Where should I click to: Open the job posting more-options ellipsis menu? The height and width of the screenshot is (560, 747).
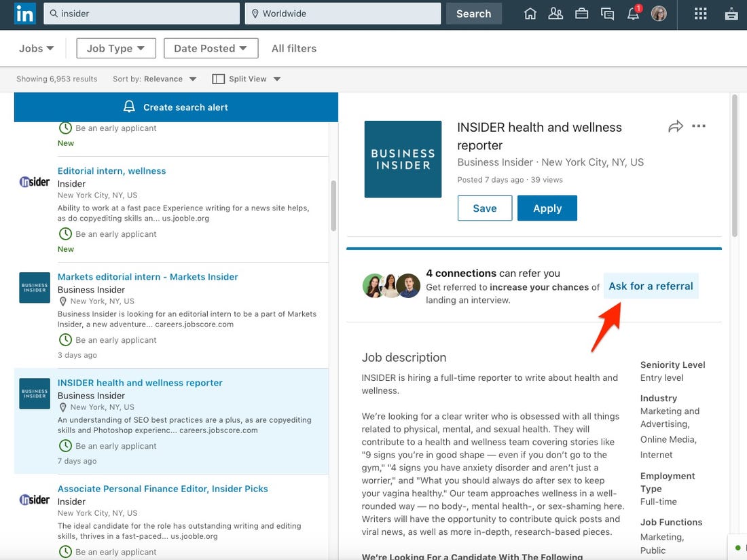tap(699, 126)
